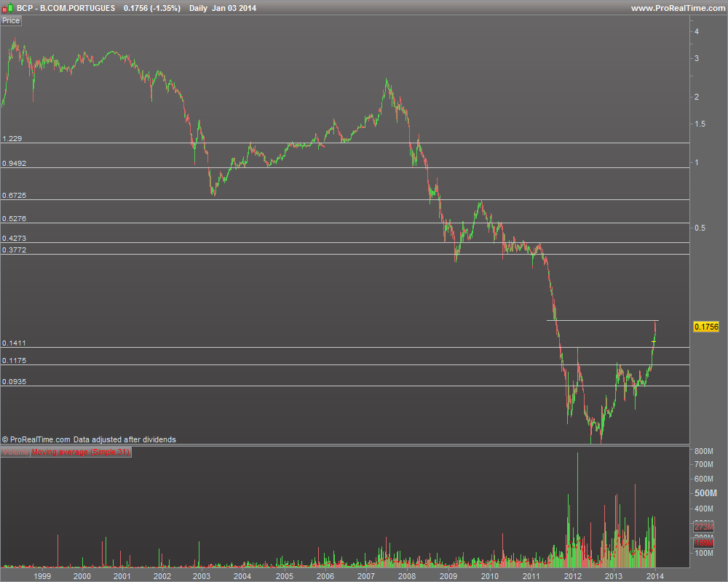
Task: Open Moving average (Simple 31) indicator settings
Action: coord(81,452)
